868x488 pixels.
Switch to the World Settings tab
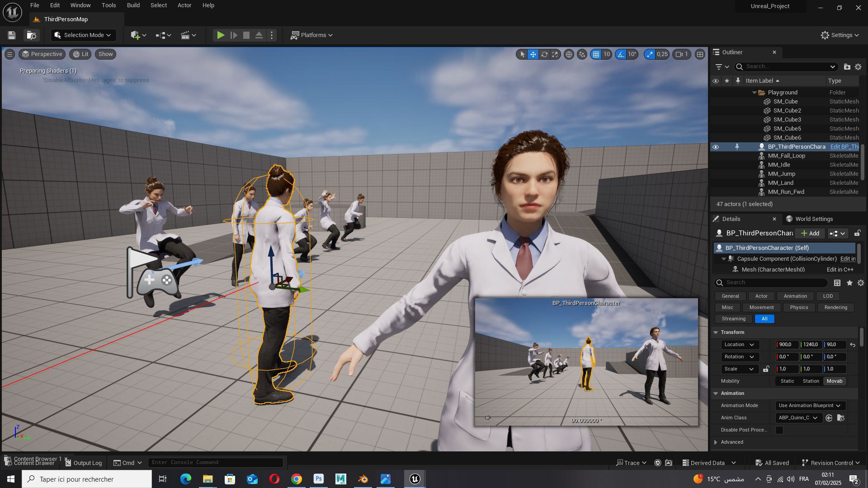tap(809, 219)
